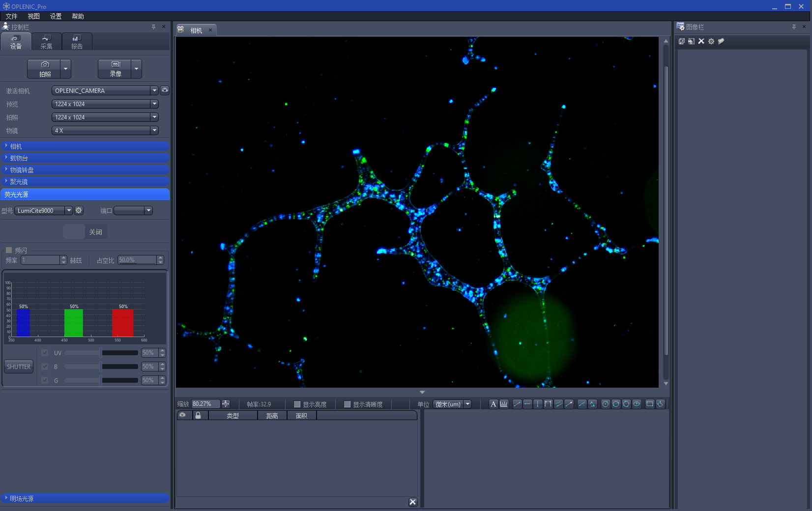Click the polygon measurement tool

660,404
